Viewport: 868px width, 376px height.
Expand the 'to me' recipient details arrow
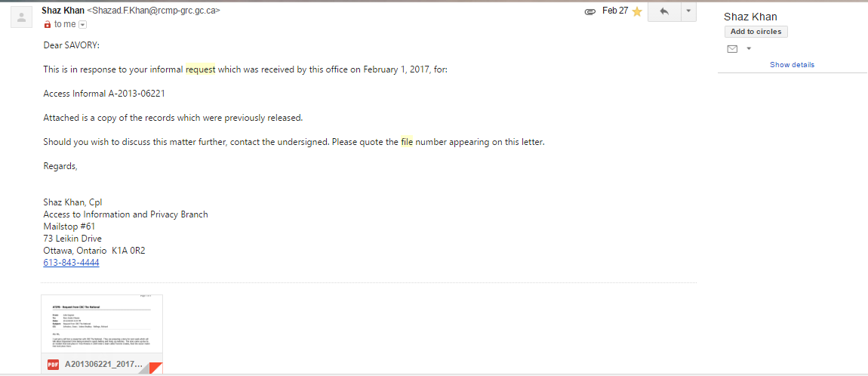tap(83, 24)
